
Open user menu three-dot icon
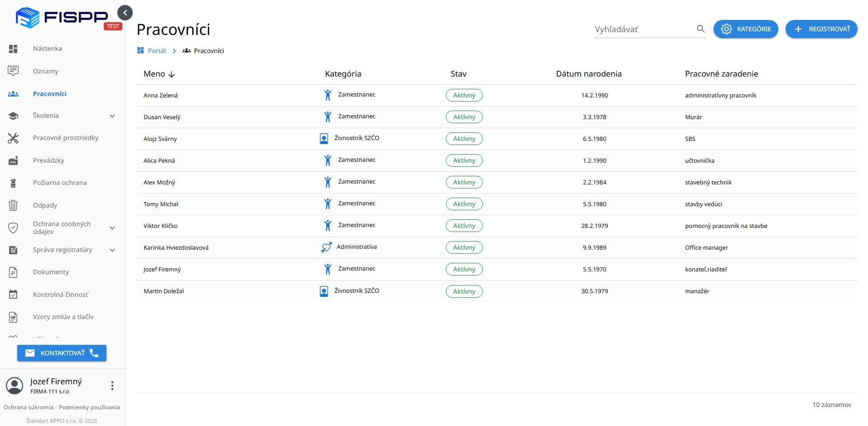[x=112, y=386]
